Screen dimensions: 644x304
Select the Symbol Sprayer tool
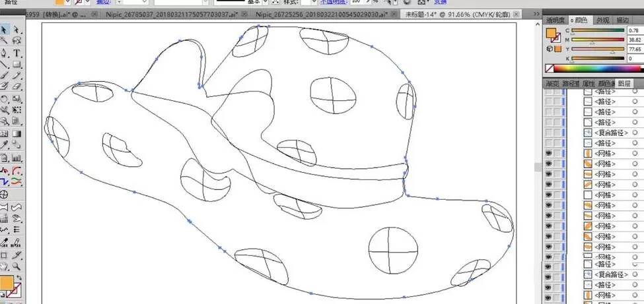[x=4, y=158]
